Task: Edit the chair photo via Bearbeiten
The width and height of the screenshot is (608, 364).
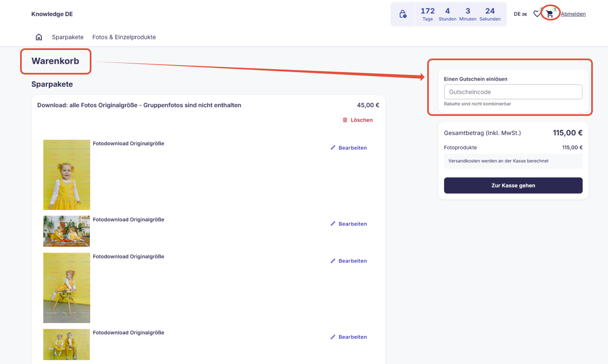Action: point(349,261)
